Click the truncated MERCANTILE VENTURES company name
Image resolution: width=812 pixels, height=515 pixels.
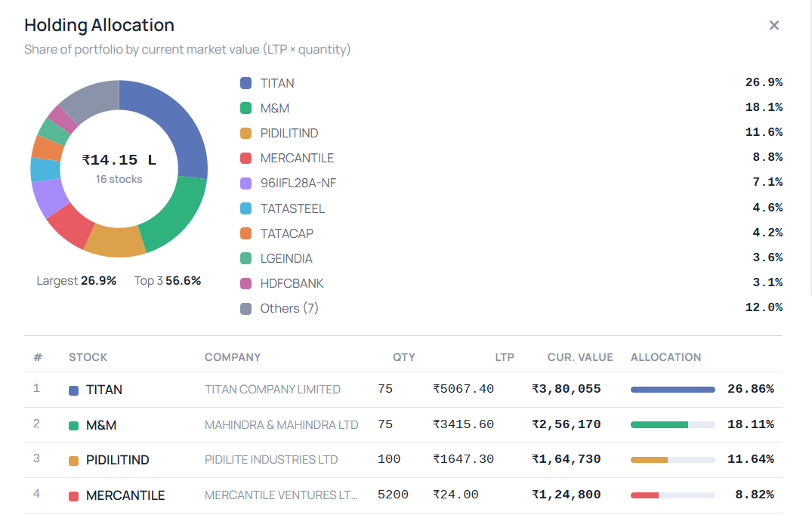click(281, 495)
